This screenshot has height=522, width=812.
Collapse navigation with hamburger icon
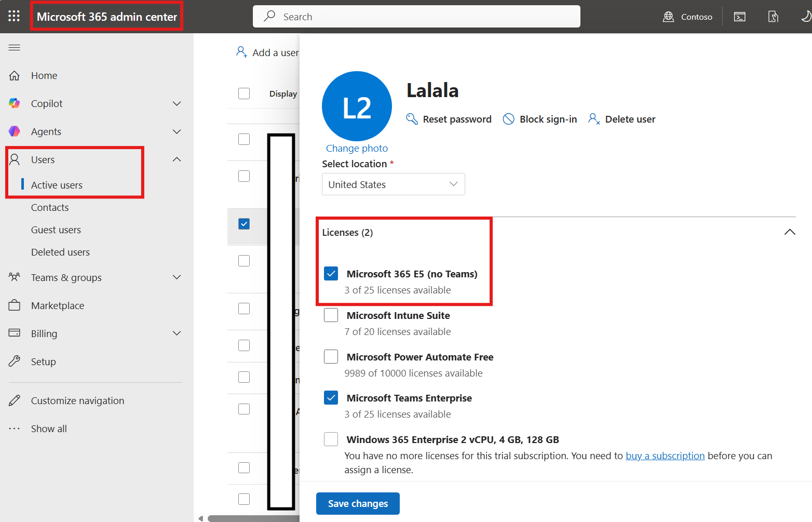point(15,48)
